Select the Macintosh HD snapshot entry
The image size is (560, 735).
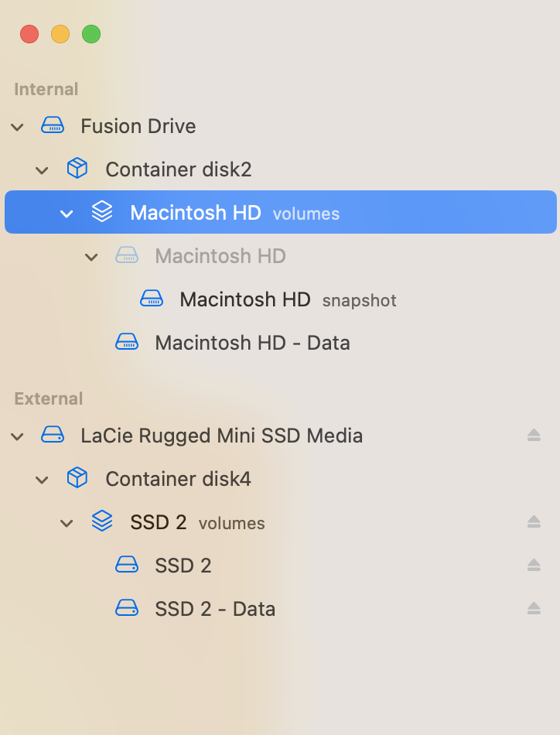tap(245, 299)
